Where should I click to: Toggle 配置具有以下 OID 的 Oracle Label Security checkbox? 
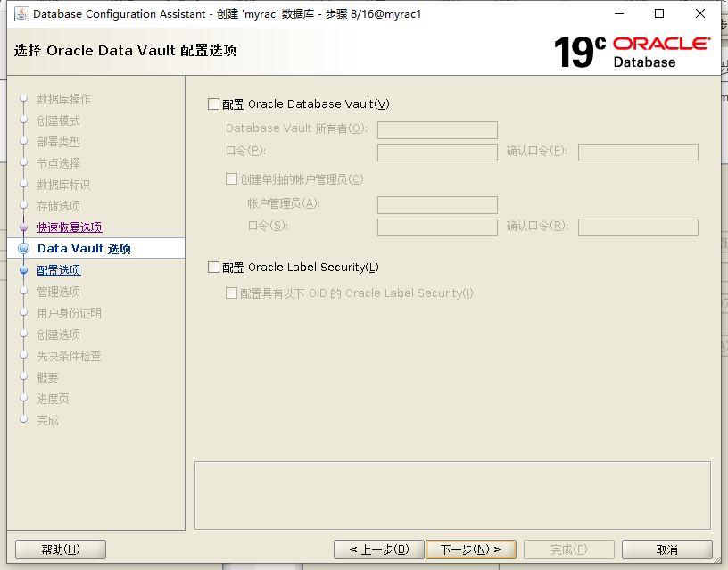tap(231, 293)
